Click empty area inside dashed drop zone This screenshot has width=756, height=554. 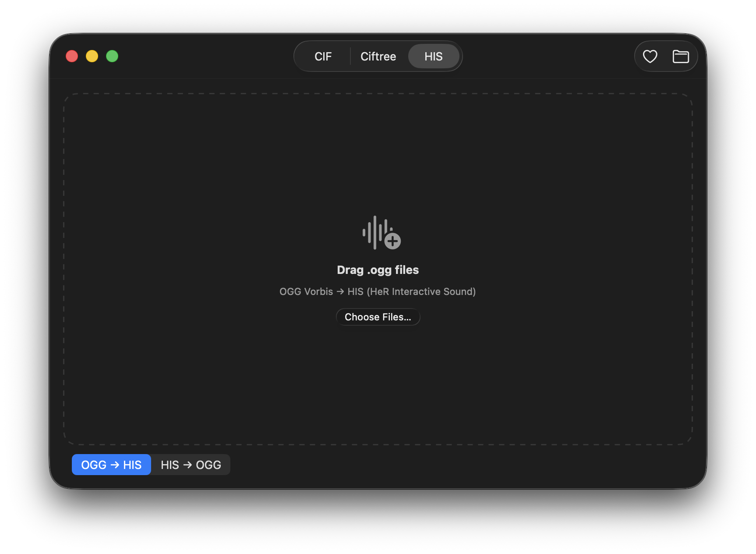(x=219, y=175)
